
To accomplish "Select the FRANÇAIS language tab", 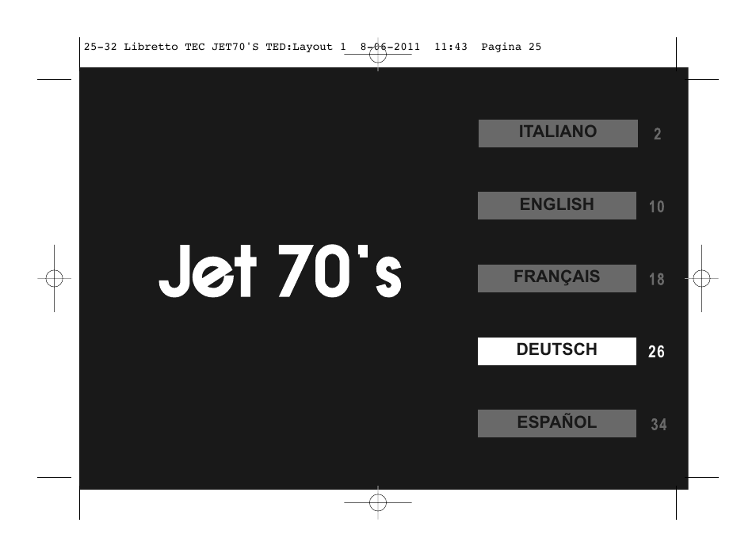I will (x=557, y=278).
